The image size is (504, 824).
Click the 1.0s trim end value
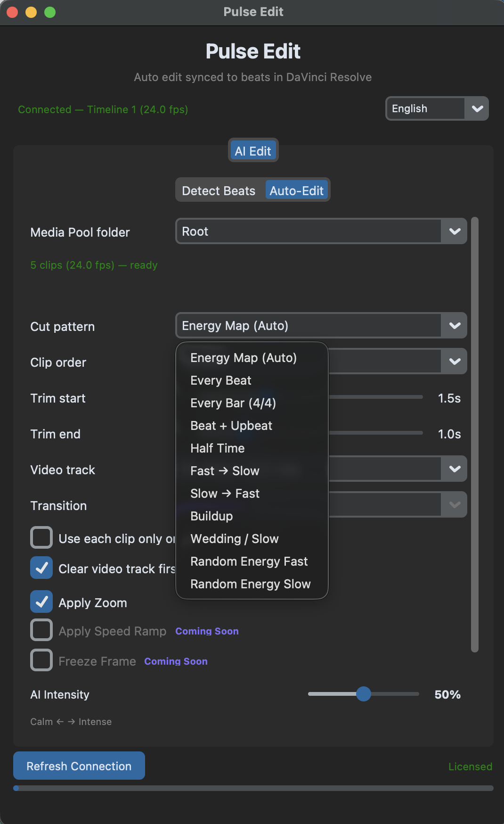point(449,434)
